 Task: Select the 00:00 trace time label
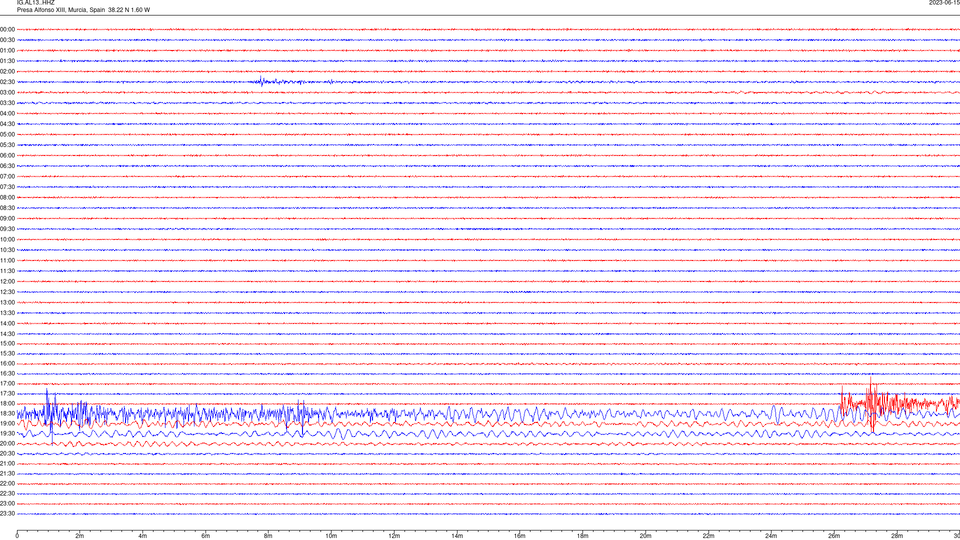(7, 29)
